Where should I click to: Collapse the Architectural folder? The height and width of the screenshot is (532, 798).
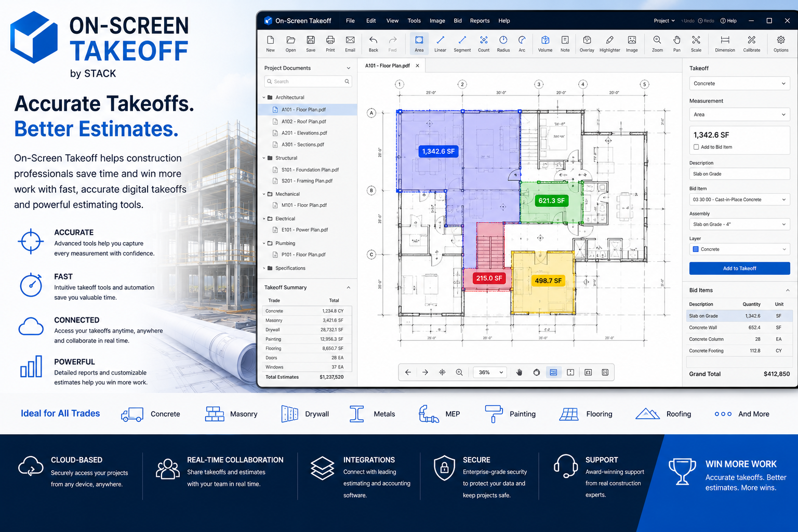(264, 98)
